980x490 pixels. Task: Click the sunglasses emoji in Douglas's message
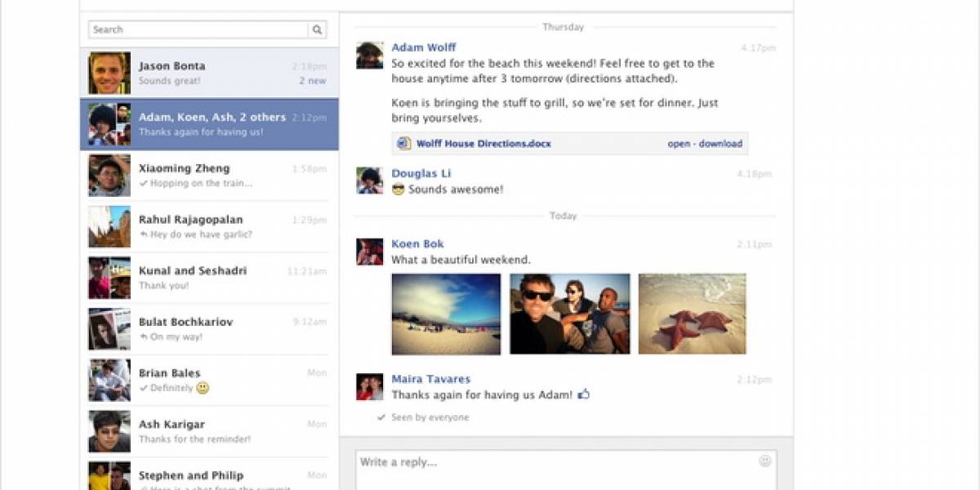click(x=399, y=189)
